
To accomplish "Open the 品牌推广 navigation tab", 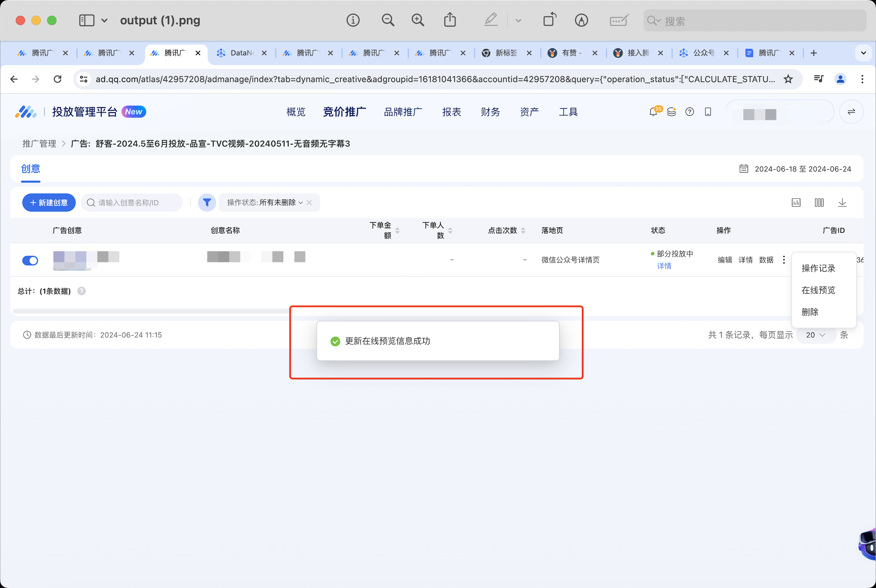I will coord(403,112).
